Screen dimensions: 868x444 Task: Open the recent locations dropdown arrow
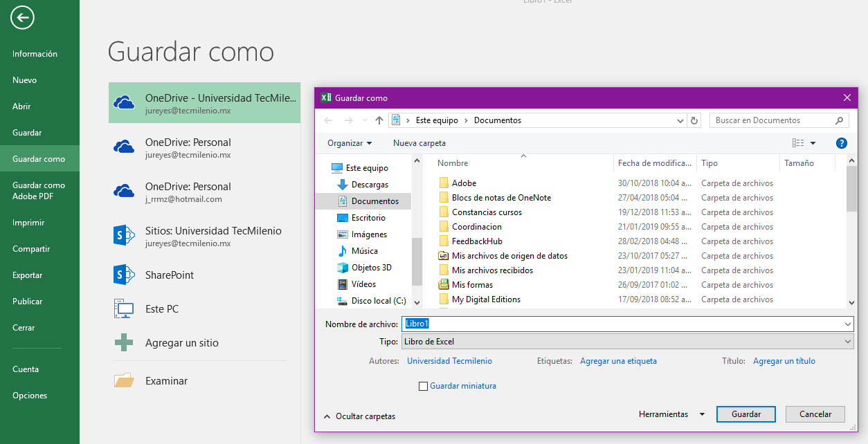click(365, 120)
